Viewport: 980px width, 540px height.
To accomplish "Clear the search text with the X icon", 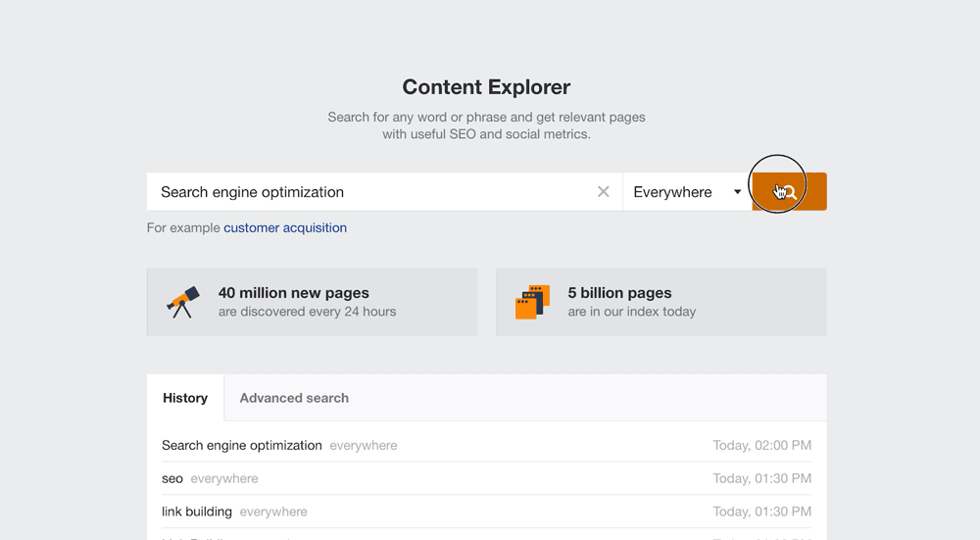I will coord(604,192).
